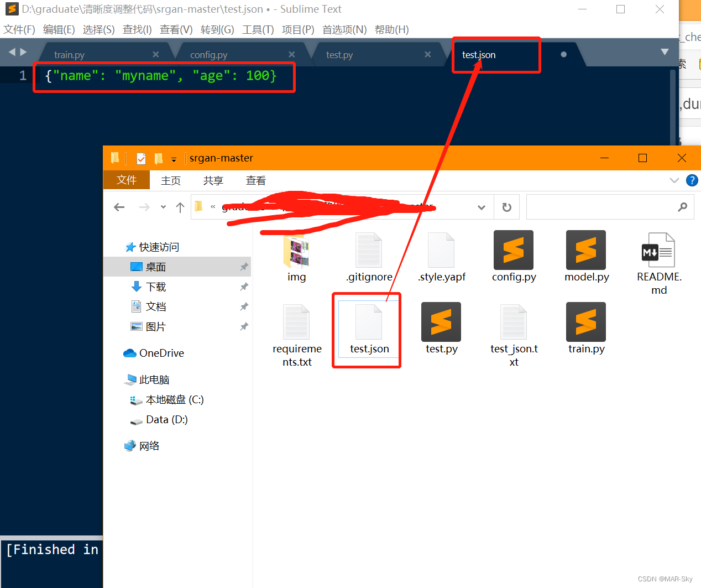Image resolution: width=701 pixels, height=588 pixels.
Task: Click the new folder quick-access icon
Action: pyautogui.click(x=159, y=159)
